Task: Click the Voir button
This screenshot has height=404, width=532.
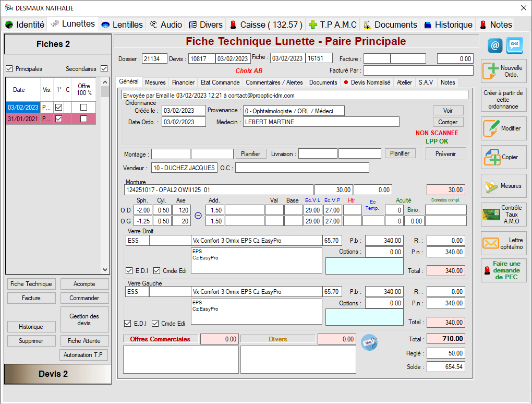Action: coord(448,111)
